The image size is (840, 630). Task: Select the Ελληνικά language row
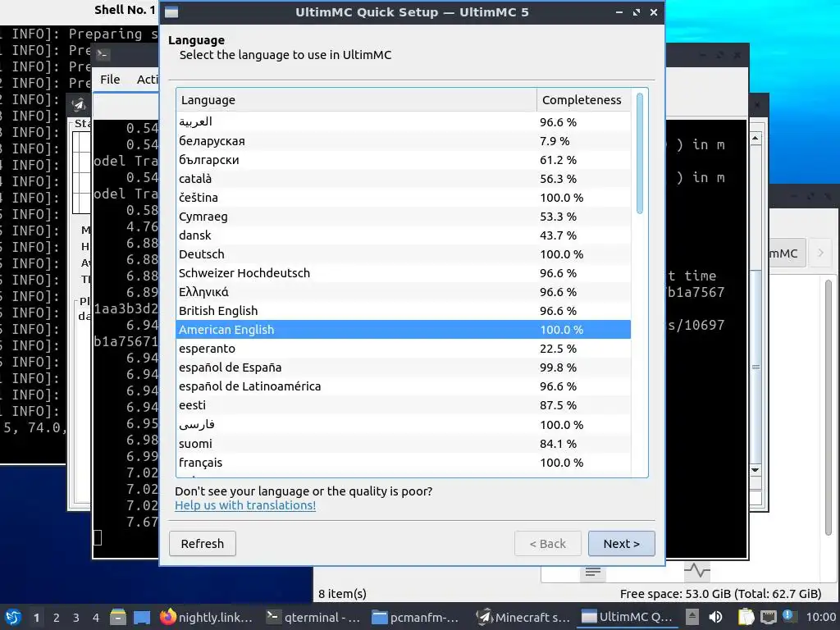pyautogui.click(x=404, y=292)
